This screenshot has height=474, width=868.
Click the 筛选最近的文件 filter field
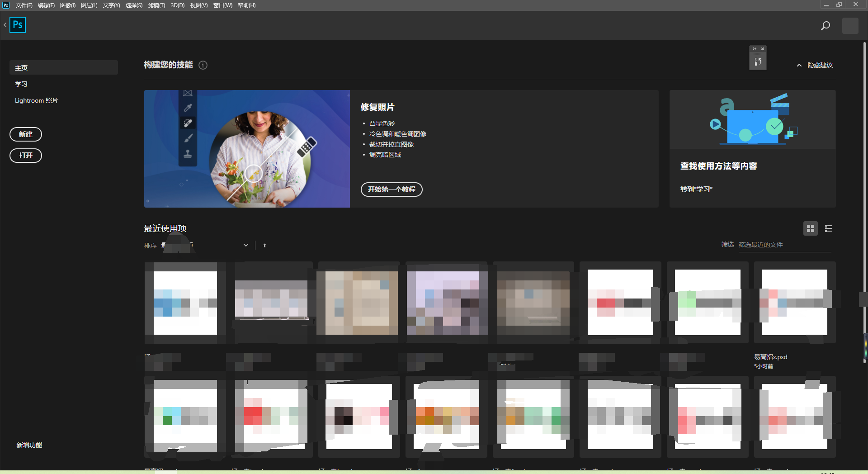click(785, 245)
